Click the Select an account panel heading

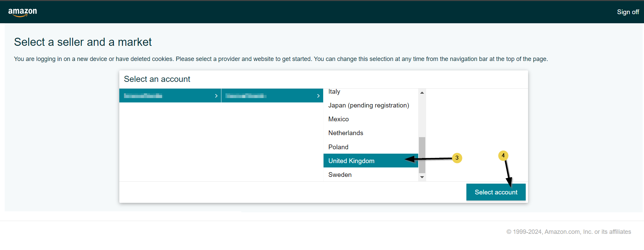pyautogui.click(x=157, y=79)
